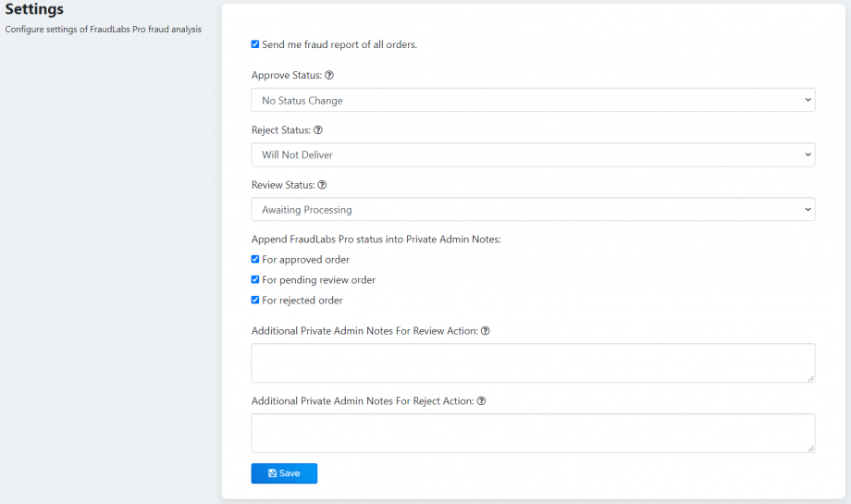
Task: Click the Save button
Action: 284,473
